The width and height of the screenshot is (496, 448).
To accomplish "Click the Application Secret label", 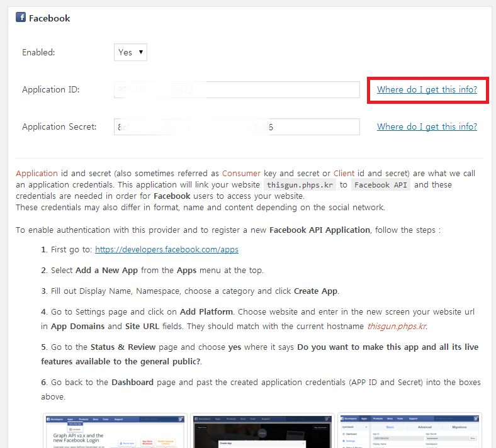I will pyautogui.click(x=59, y=126).
